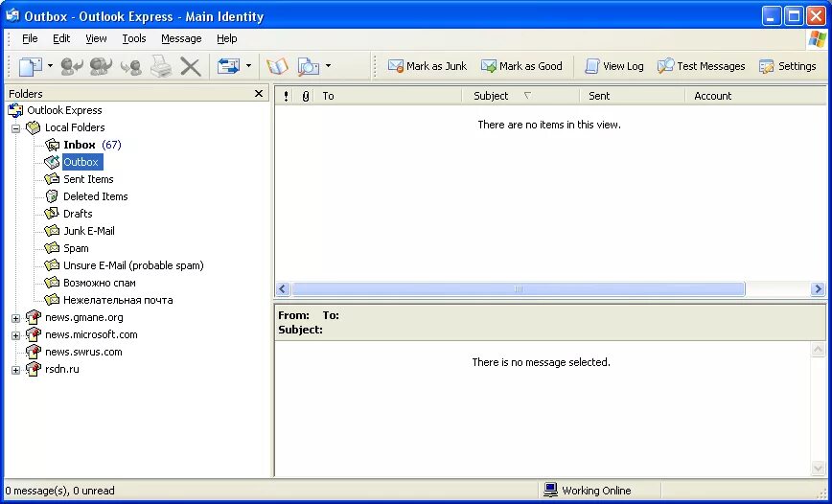Image resolution: width=832 pixels, height=504 pixels.
Task: Sort by the Subject column header
Action: click(521, 96)
